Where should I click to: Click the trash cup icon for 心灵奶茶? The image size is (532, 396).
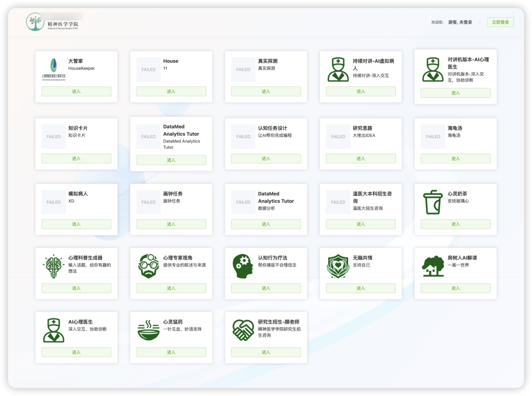click(x=433, y=202)
